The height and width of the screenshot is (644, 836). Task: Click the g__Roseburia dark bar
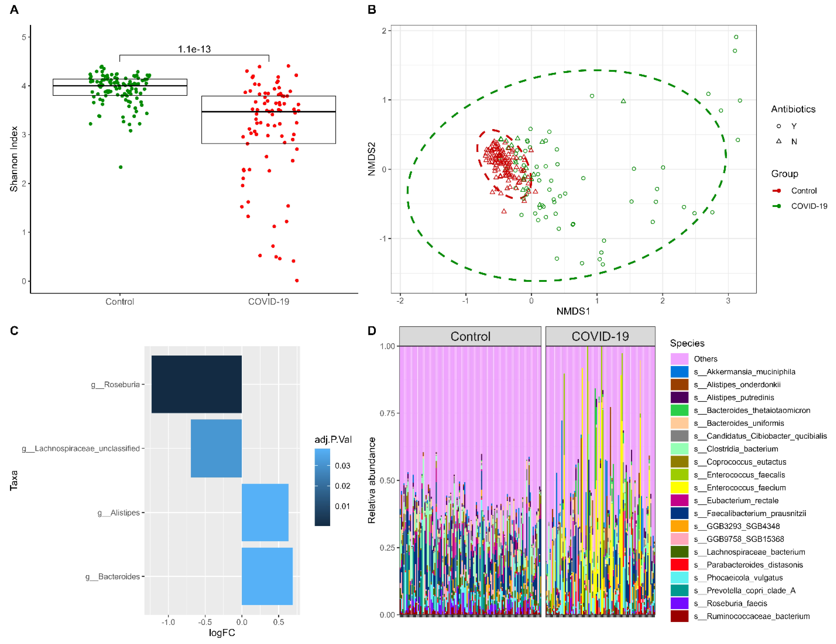196,384
